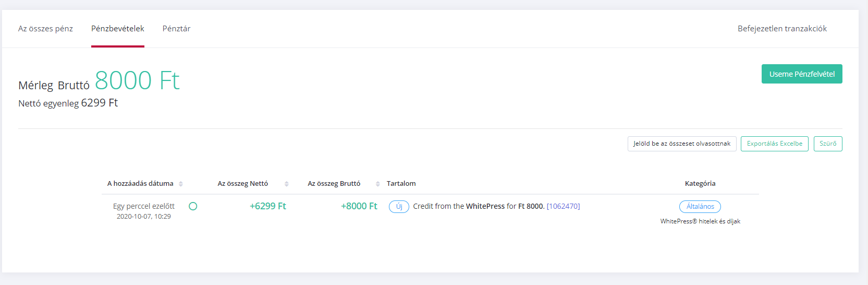
Task: Mark all as read with Jelöld be button
Action: [682, 144]
